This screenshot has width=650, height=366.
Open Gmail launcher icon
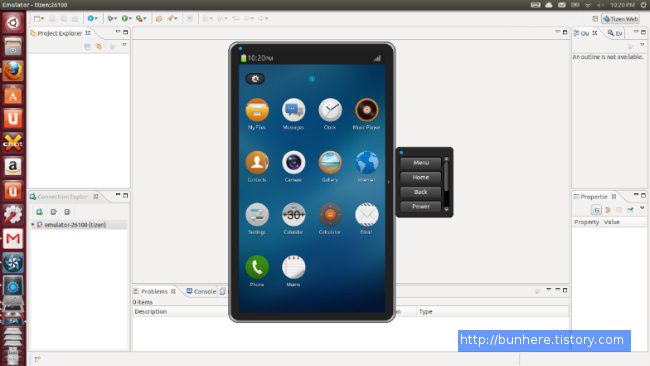pyautogui.click(x=13, y=239)
